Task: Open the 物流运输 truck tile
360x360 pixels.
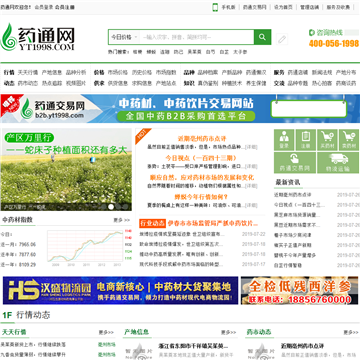Action: [x=338, y=163]
